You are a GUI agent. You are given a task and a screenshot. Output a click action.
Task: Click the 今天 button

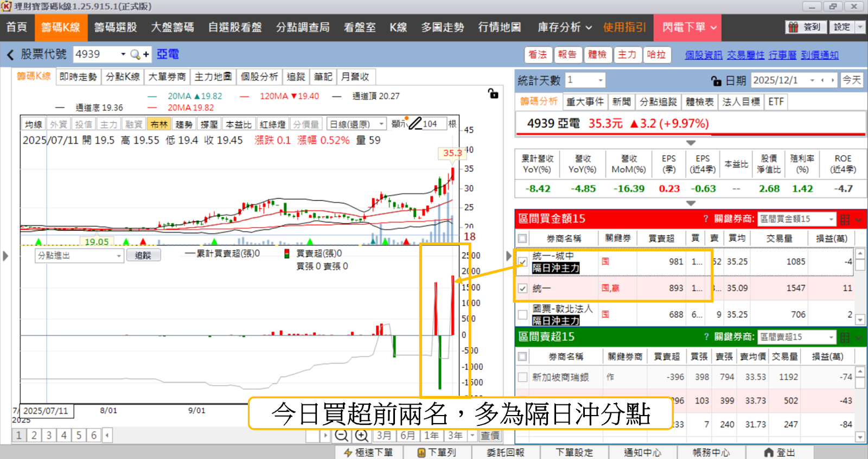coord(851,80)
